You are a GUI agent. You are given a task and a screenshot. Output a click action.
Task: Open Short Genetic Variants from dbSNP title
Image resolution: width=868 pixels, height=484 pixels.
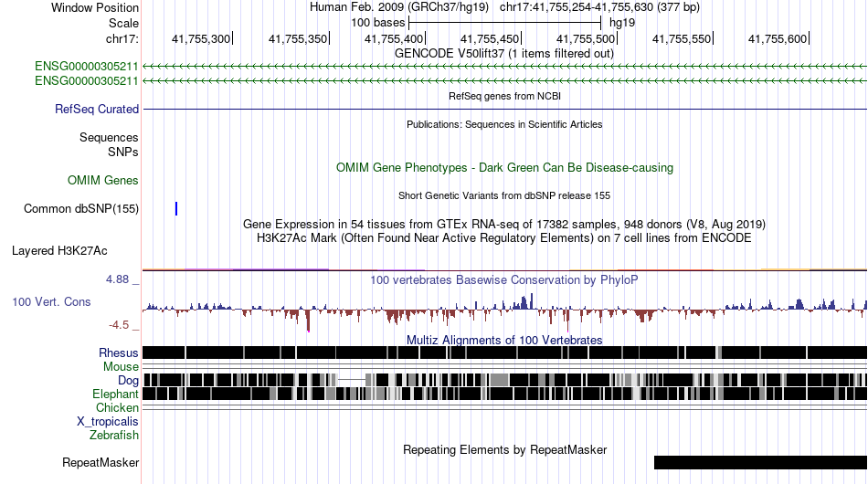504,195
